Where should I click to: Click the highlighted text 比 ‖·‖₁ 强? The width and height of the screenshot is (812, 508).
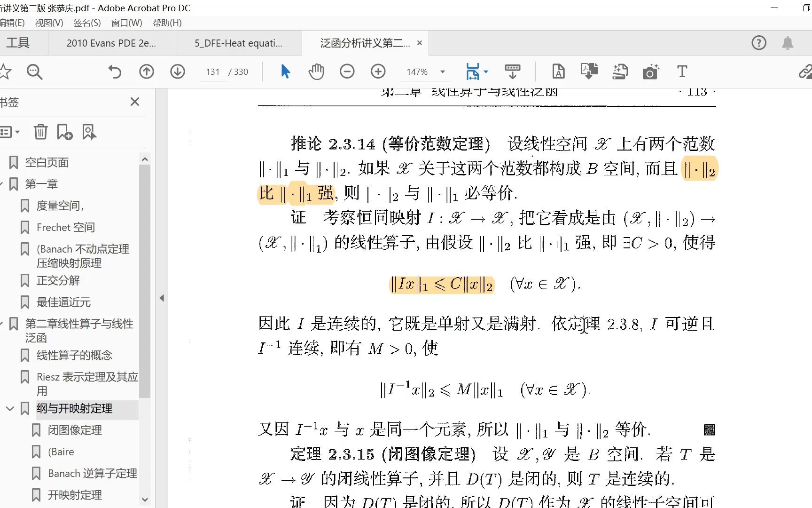(x=297, y=193)
